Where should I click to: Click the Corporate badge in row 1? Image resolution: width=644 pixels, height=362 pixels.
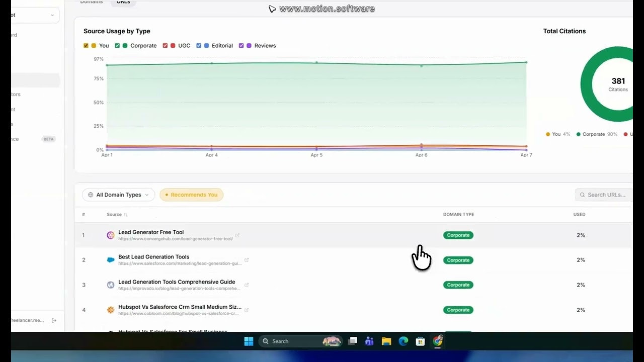pos(458,235)
